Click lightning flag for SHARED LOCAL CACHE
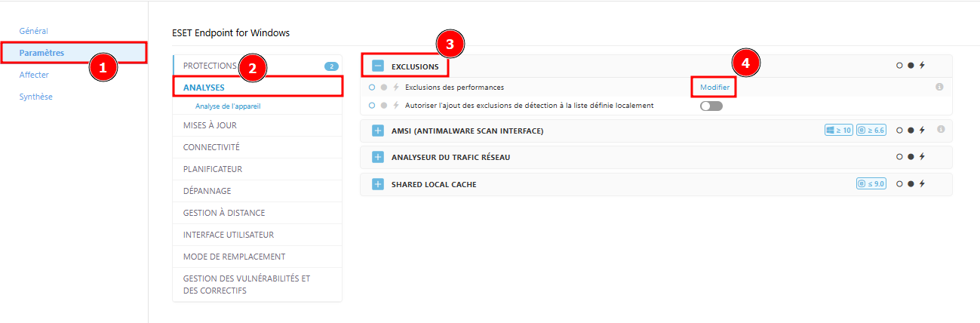This screenshot has width=980, height=323. [x=922, y=183]
